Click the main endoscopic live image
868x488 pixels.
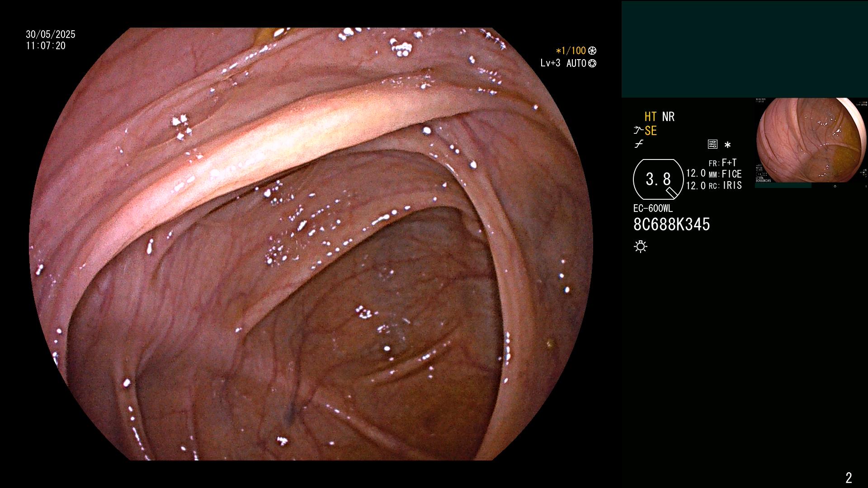click(x=311, y=244)
